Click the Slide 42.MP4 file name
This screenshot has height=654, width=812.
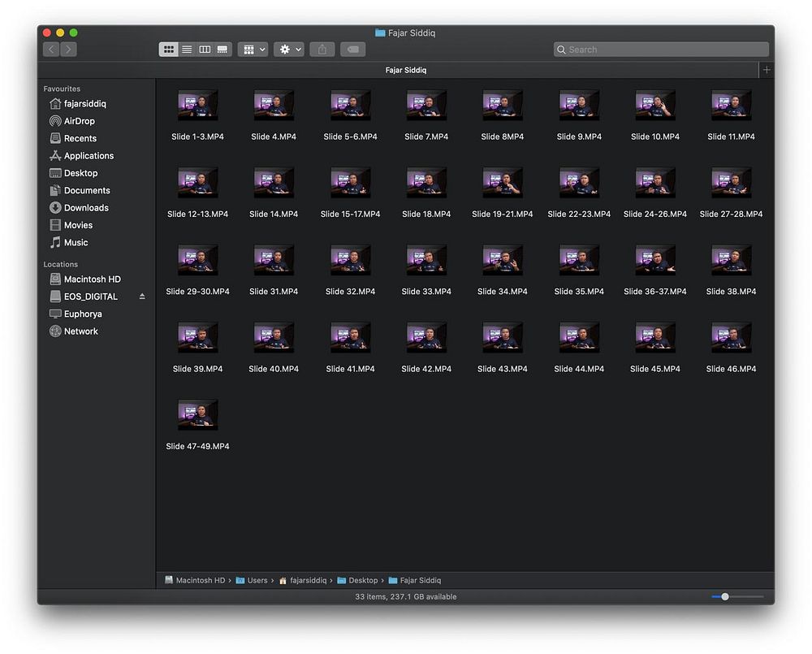click(x=427, y=369)
